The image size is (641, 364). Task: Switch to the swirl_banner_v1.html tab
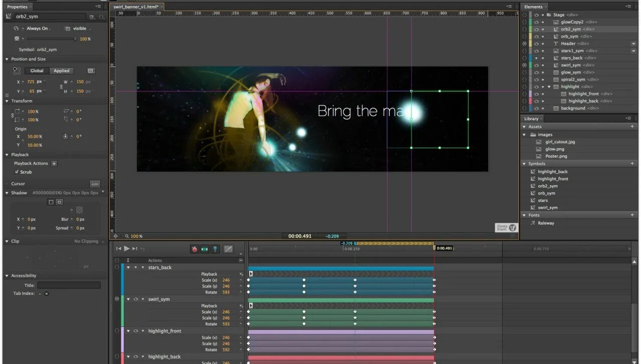click(135, 7)
